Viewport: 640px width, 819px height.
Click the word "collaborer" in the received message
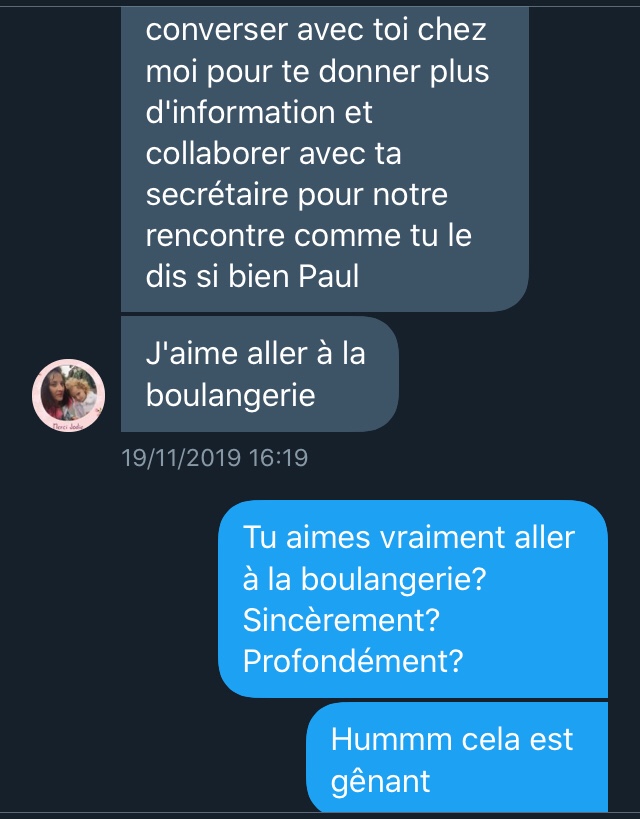click(218, 153)
